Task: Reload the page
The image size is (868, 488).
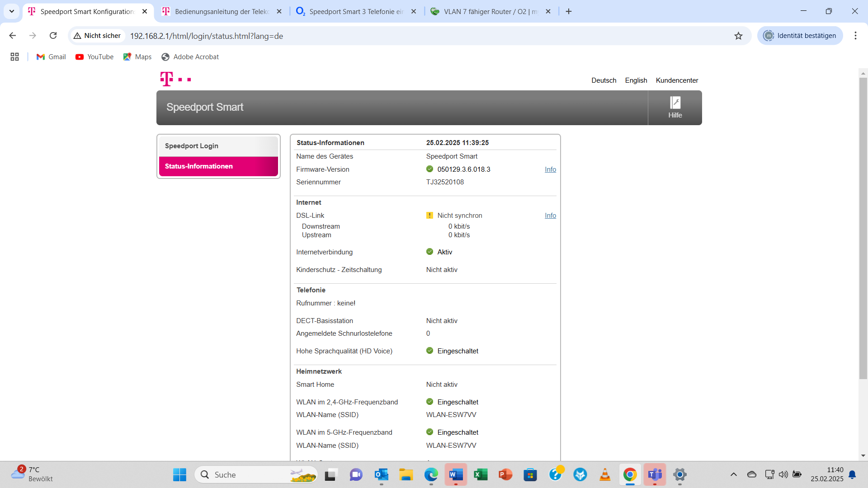Action: click(53, 36)
